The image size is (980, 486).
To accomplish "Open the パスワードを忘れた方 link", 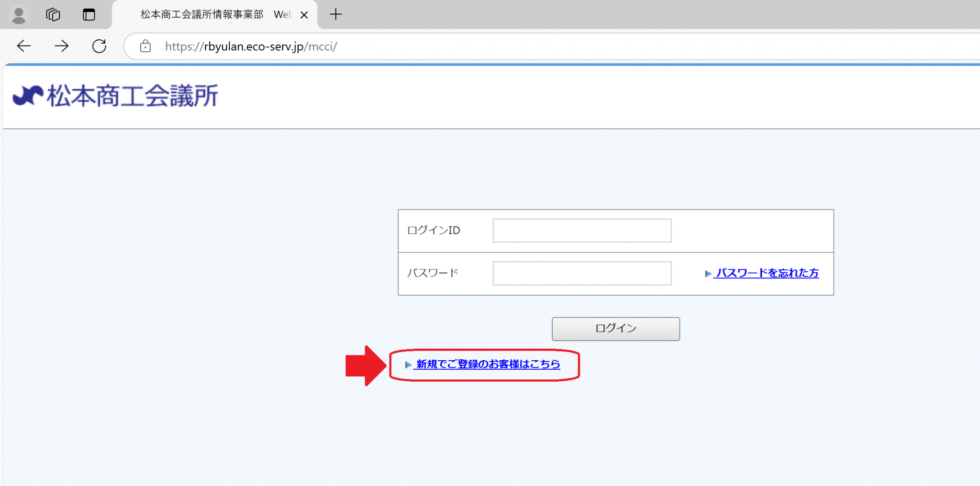I will (767, 273).
